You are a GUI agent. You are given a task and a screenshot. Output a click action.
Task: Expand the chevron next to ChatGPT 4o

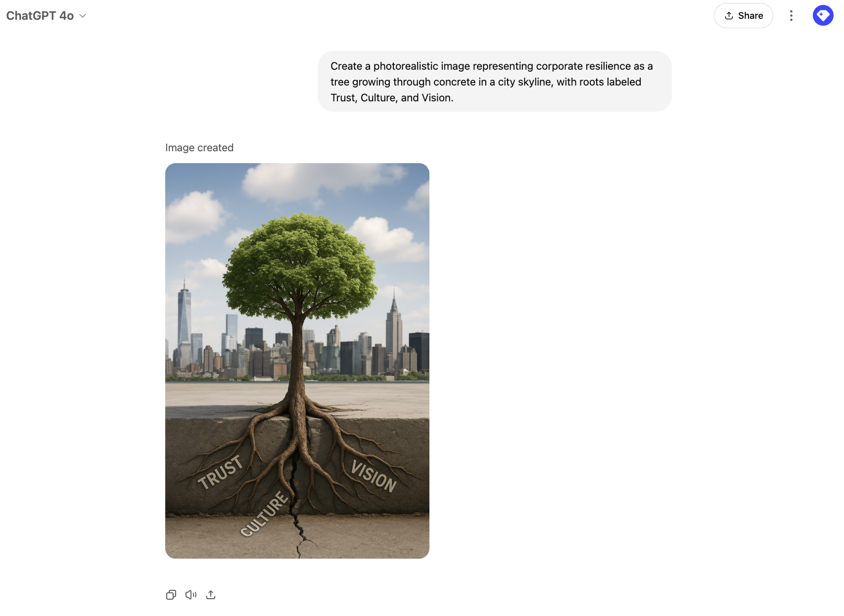coord(83,16)
